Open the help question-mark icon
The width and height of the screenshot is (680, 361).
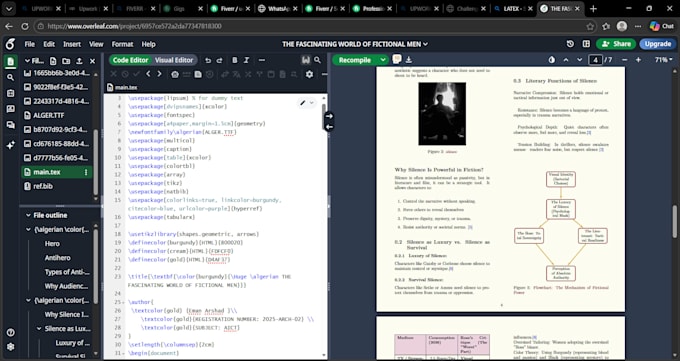(10, 332)
